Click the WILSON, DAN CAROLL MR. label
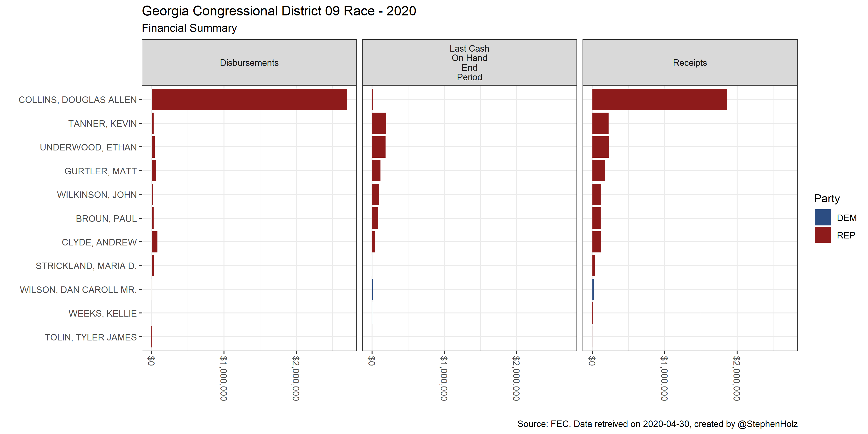The image size is (868, 434). 78,290
